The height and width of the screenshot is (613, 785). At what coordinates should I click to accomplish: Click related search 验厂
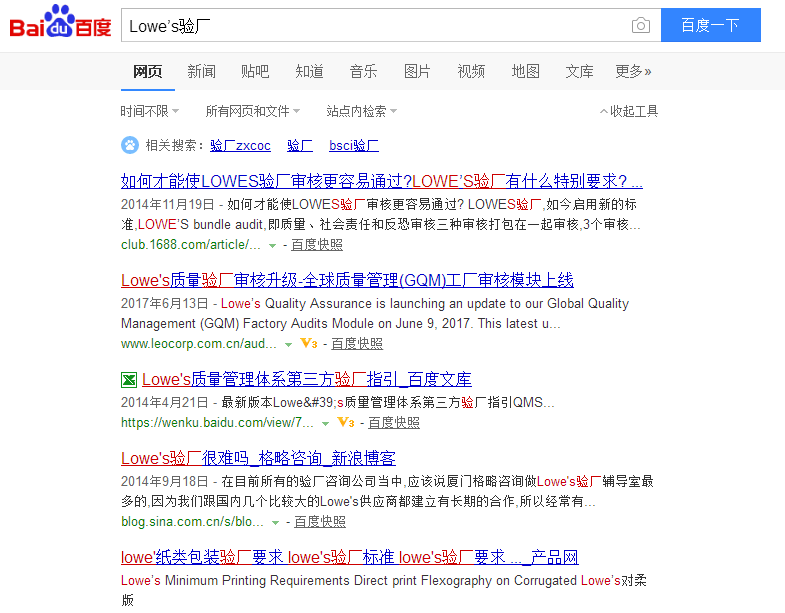pyautogui.click(x=300, y=146)
